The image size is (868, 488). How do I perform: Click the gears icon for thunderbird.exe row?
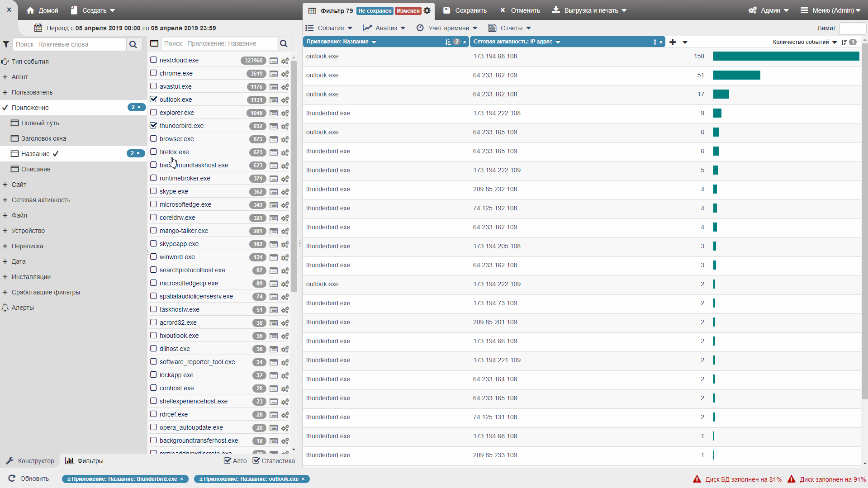(285, 126)
